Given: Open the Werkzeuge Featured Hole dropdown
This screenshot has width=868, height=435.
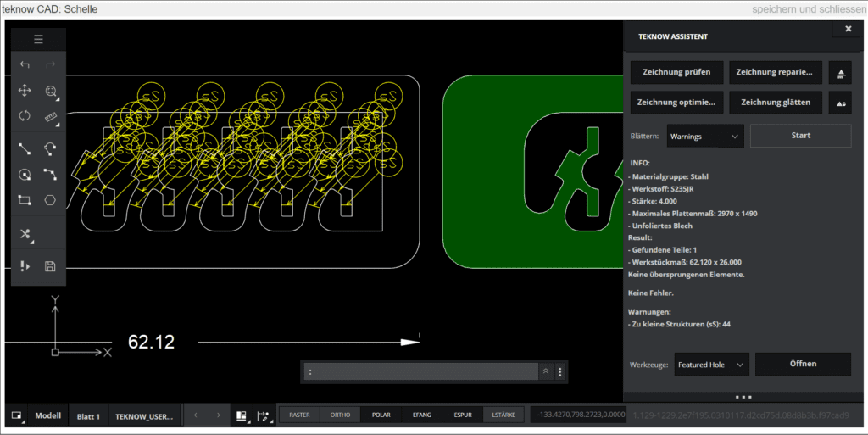Looking at the screenshot, I should coord(711,365).
